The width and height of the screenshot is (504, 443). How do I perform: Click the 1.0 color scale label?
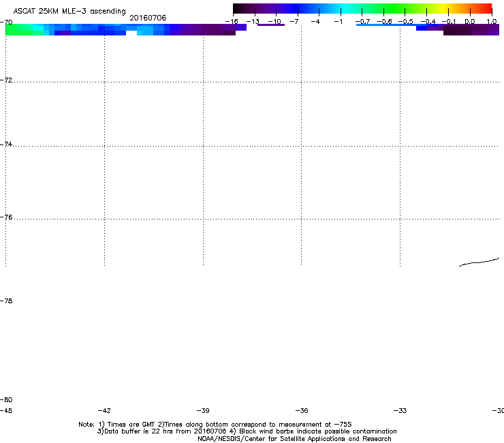[x=492, y=21]
